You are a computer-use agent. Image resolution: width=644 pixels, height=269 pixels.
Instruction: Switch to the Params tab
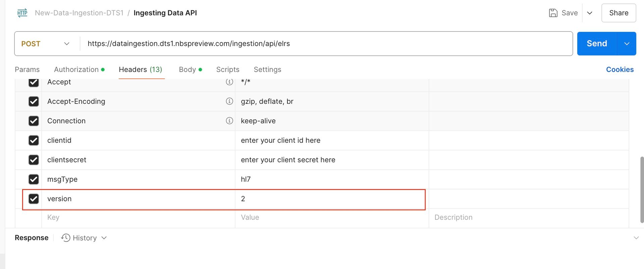tap(27, 69)
